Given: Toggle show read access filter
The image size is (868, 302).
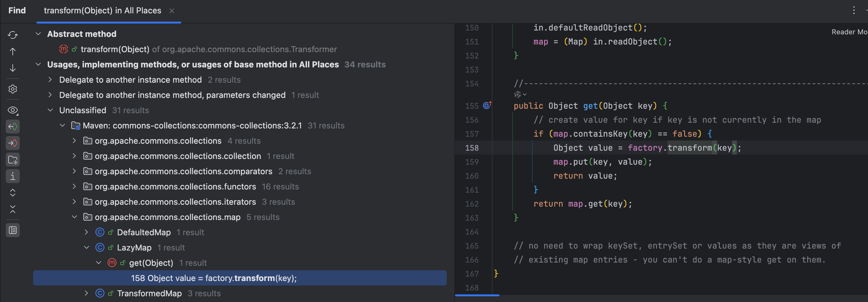Looking at the screenshot, I should pyautogui.click(x=13, y=127).
